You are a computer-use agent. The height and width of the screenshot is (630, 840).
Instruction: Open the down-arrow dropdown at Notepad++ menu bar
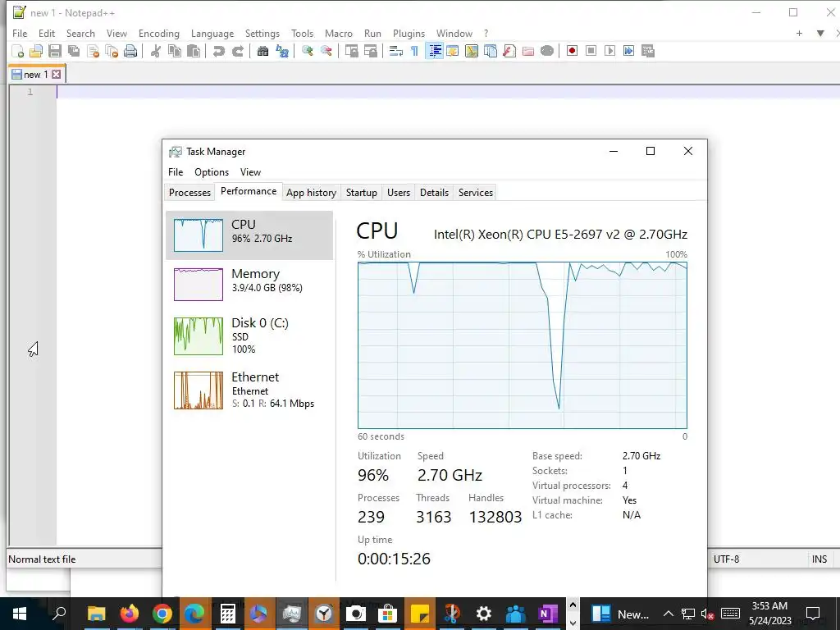(x=820, y=33)
